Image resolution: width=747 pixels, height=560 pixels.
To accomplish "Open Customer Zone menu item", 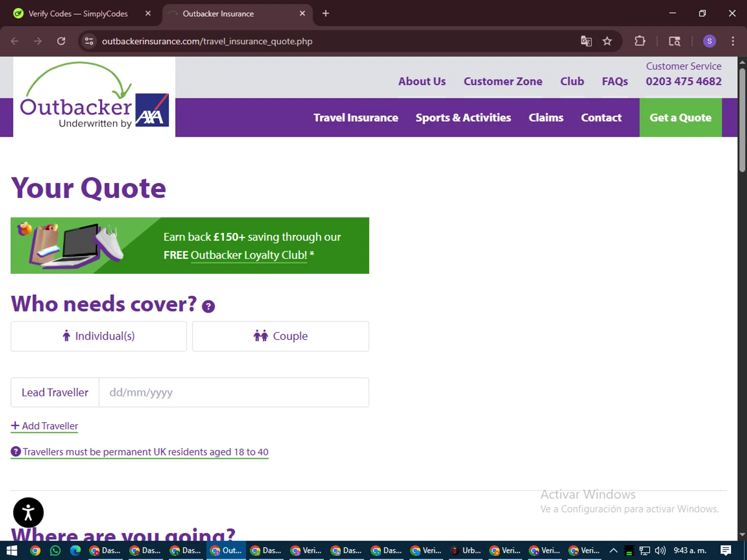I will [x=503, y=81].
